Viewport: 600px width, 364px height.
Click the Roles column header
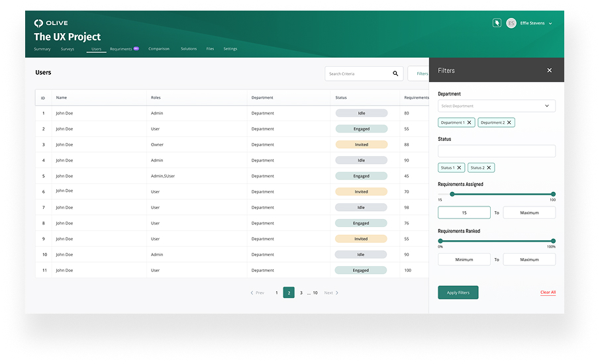[x=156, y=97]
